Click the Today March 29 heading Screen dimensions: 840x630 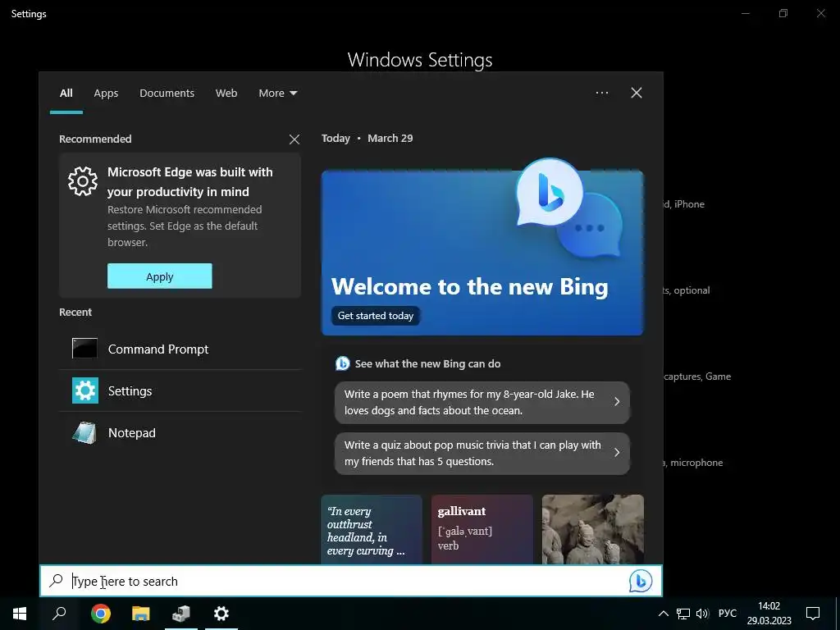[367, 138]
